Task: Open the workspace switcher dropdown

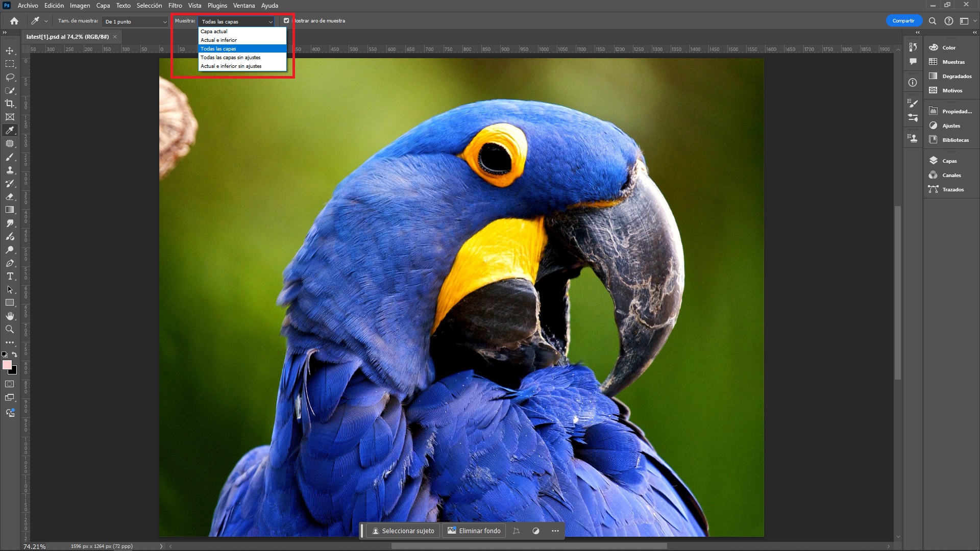Action: [966, 21]
